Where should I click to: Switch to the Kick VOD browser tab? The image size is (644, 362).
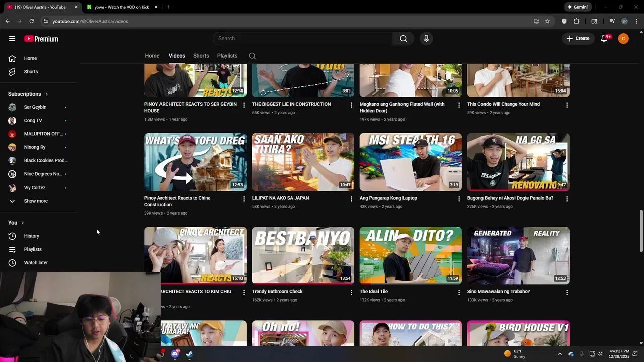tap(121, 7)
